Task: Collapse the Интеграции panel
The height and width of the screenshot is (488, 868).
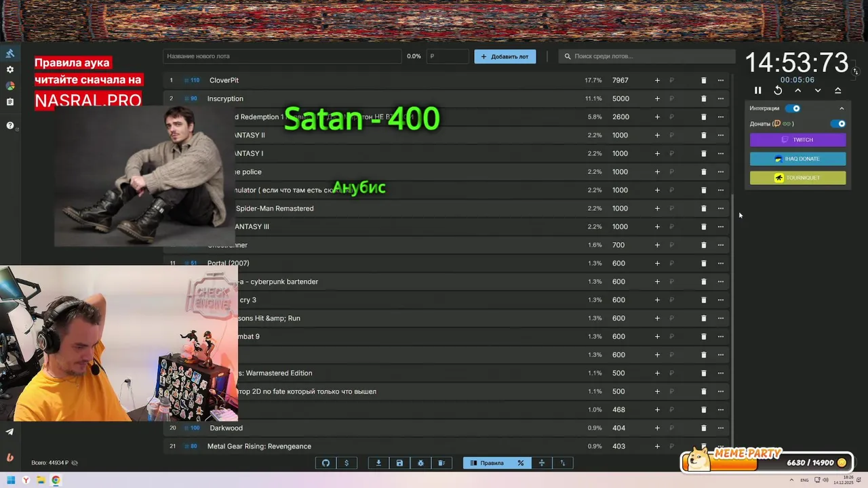Action: coord(842,108)
